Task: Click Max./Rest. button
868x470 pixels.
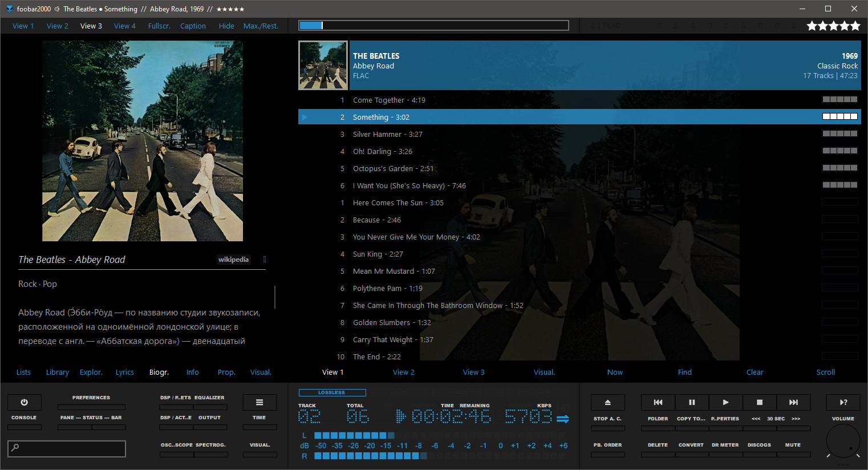Action: click(261, 26)
